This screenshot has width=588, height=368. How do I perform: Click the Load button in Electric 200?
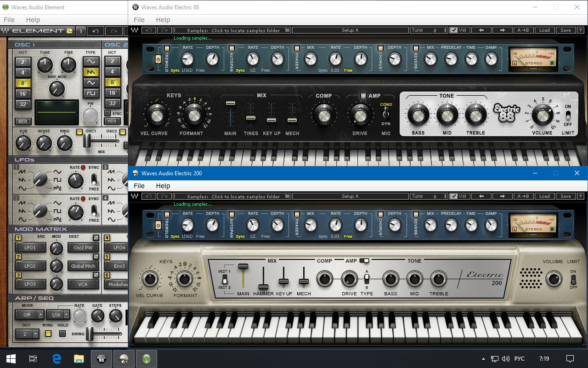[544, 196]
